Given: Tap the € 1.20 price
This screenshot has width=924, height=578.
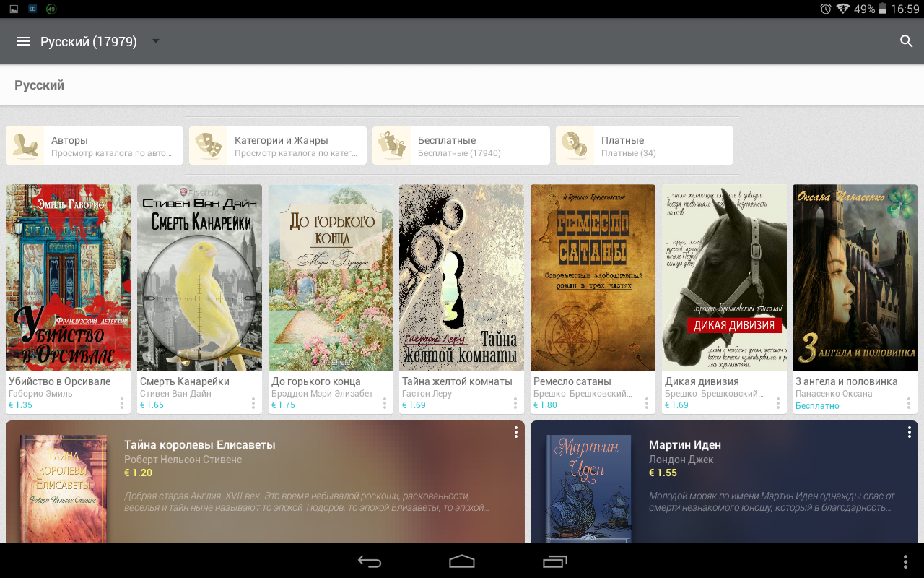Looking at the screenshot, I should pyautogui.click(x=138, y=473).
